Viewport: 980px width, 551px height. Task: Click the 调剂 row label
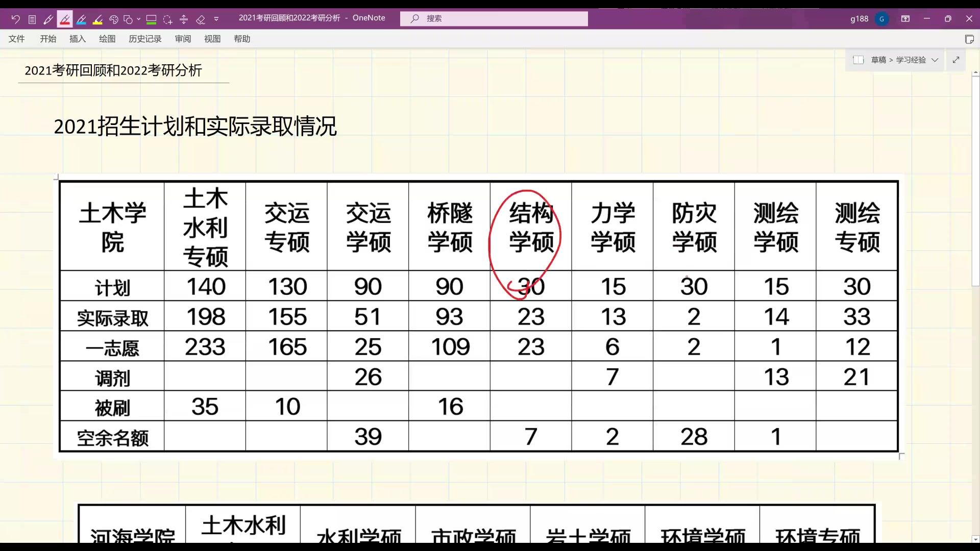point(112,378)
